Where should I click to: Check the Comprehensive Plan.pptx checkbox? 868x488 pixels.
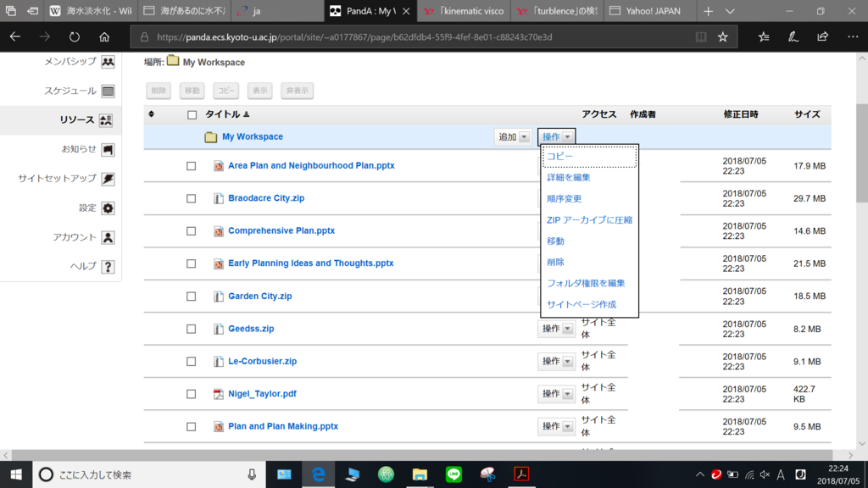click(191, 231)
